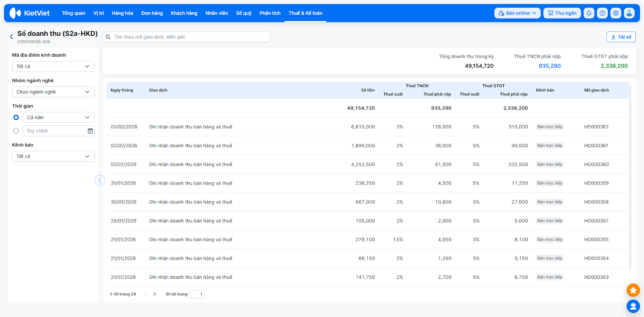Click the Thu ngân button
Image resolution: width=644 pixels, height=317 pixels.
pyautogui.click(x=562, y=13)
